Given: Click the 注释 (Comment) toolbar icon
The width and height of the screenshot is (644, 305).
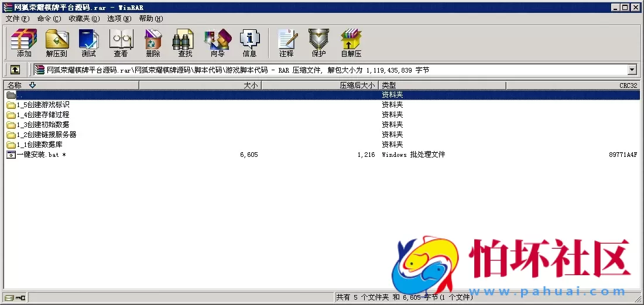Looking at the screenshot, I should coord(287,43).
